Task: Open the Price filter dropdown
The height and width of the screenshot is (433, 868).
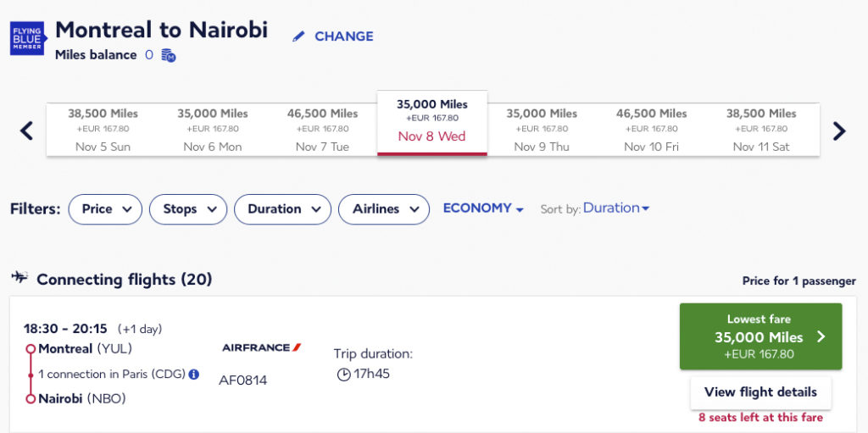Action: (105, 209)
